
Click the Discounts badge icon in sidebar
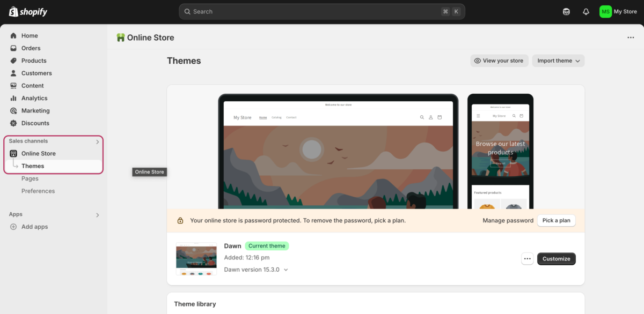pyautogui.click(x=13, y=123)
